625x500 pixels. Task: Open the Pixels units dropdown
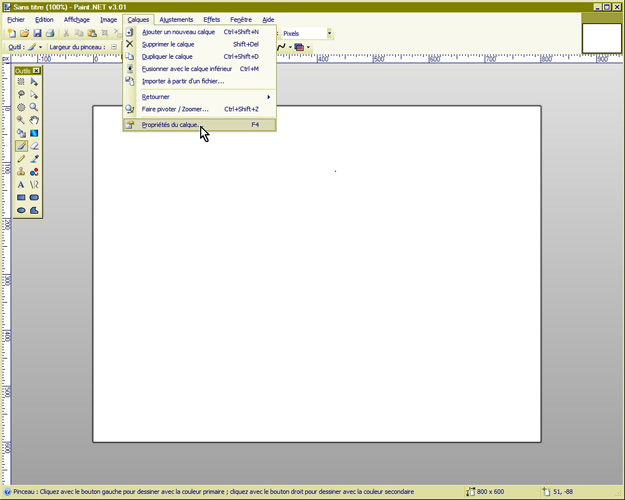pyautogui.click(x=329, y=33)
